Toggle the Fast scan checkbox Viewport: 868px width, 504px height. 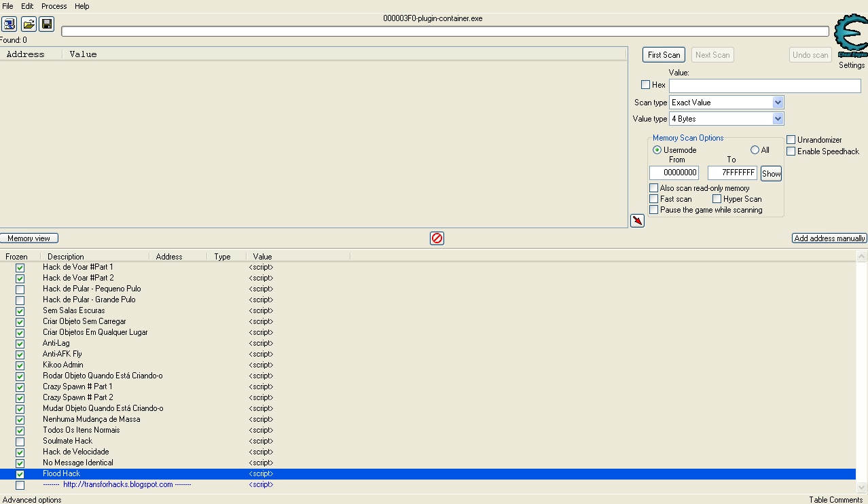pyautogui.click(x=653, y=199)
